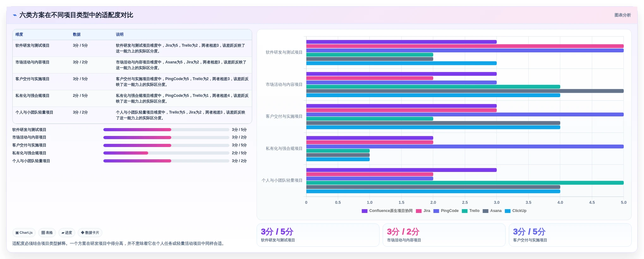Click progress bar for 软件研发与测试项目

click(166, 130)
